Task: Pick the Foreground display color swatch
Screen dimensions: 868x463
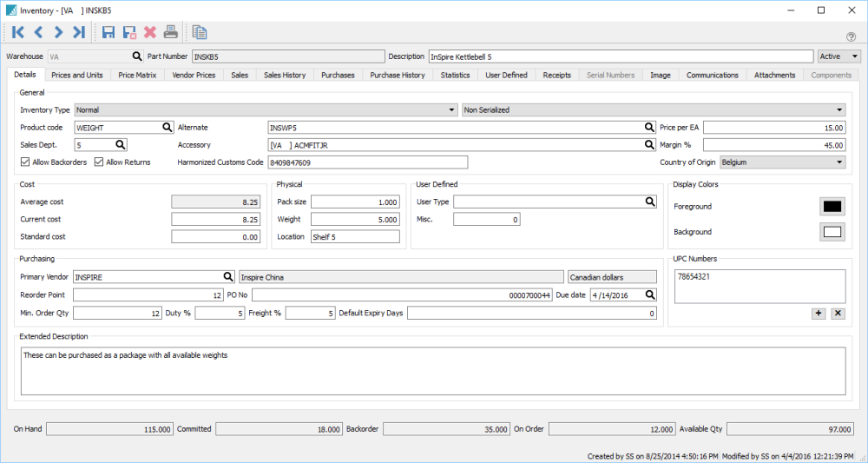Action: coord(832,207)
